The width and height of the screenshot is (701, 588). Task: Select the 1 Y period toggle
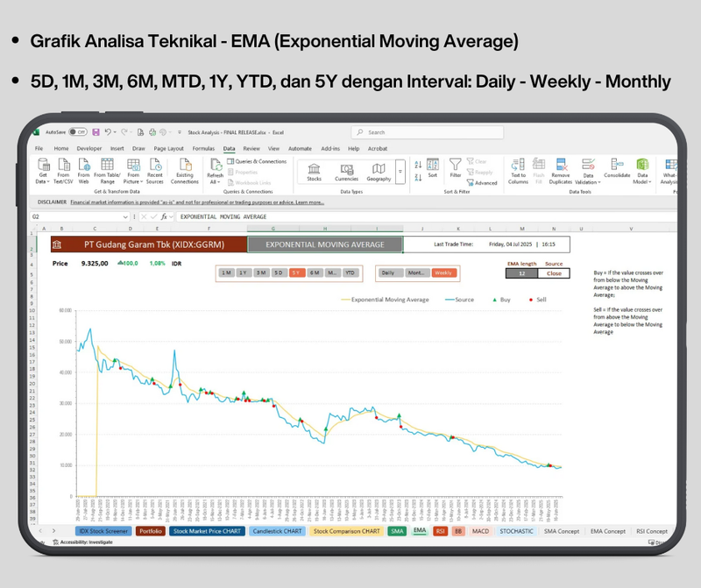(x=244, y=273)
